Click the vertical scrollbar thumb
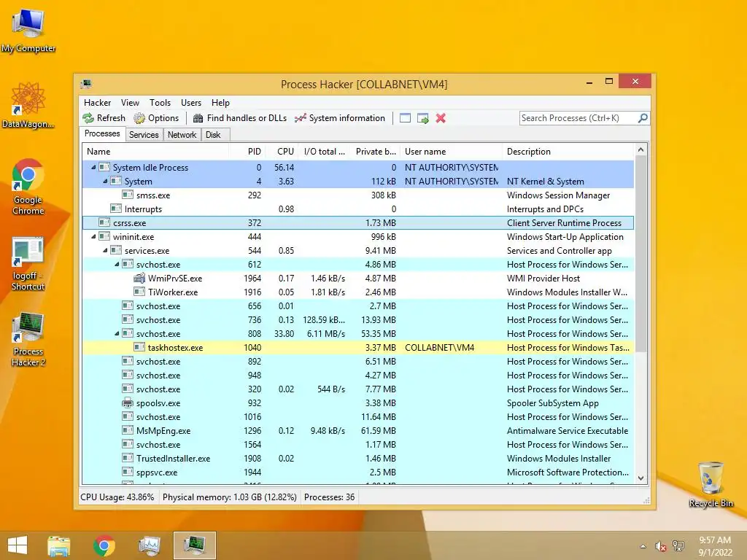 640,254
